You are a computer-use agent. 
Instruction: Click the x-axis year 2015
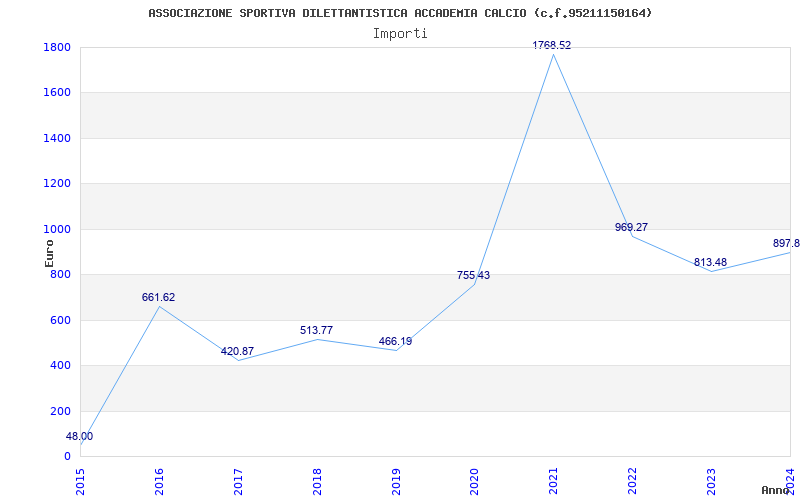click(81, 481)
